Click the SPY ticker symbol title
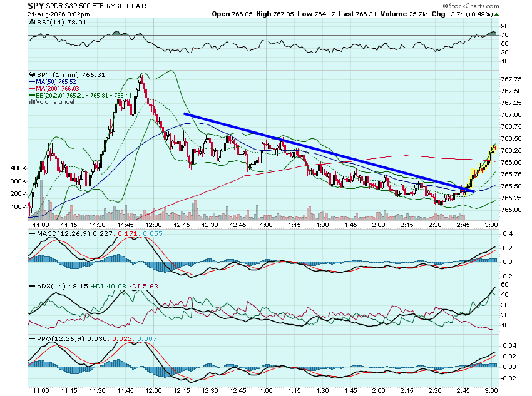The image size is (532, 396). 36,6
